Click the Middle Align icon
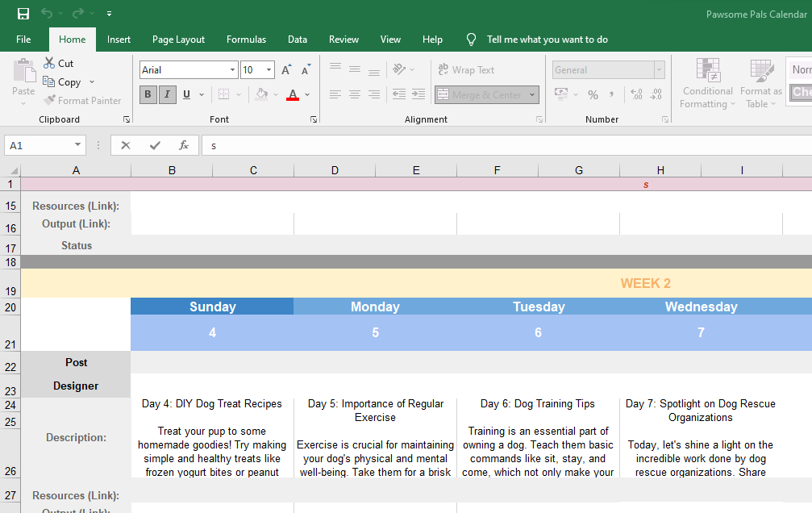 355,69
